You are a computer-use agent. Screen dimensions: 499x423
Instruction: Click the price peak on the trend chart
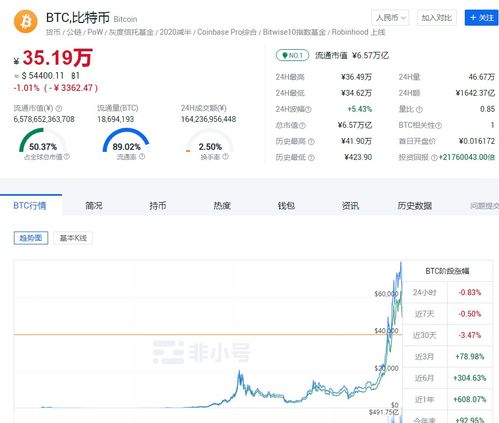tap(401, 263)
